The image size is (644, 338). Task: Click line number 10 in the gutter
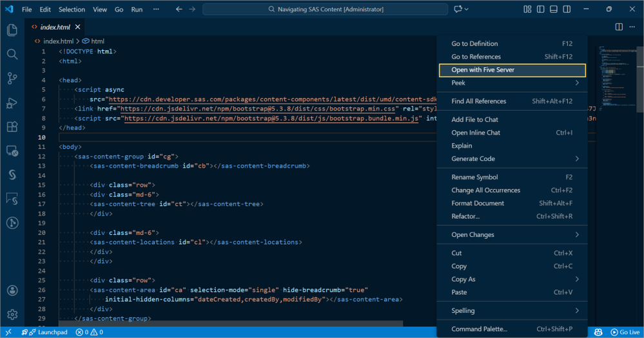(x=41, y=137)
